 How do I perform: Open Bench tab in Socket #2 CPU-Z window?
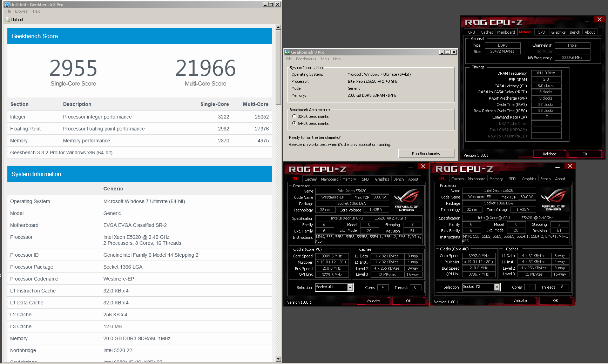545,179
